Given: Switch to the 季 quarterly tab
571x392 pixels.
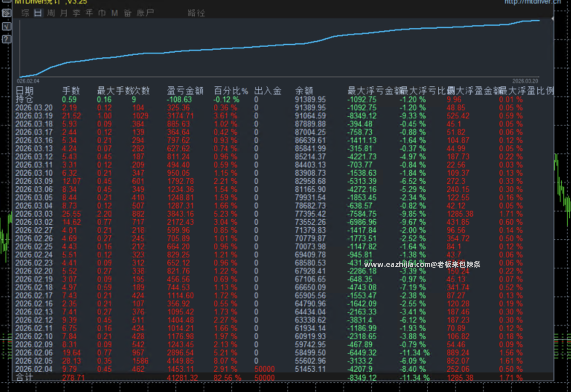Looking at the screenshot, I should 76,13.
